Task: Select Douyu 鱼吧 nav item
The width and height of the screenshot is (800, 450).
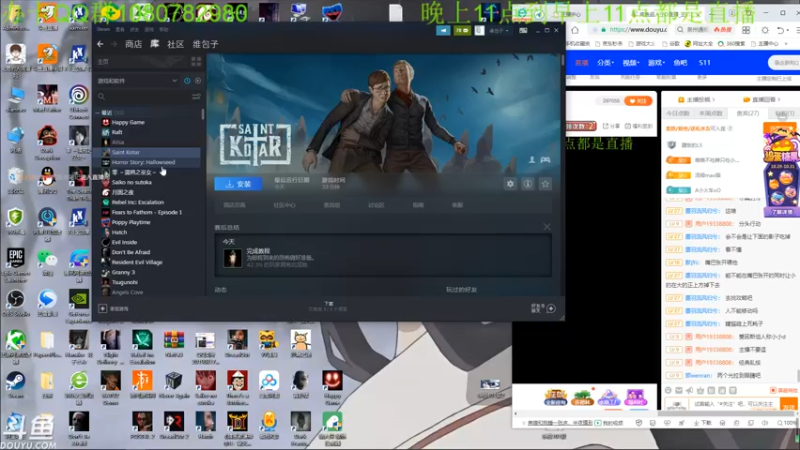Action: [680, 63]
